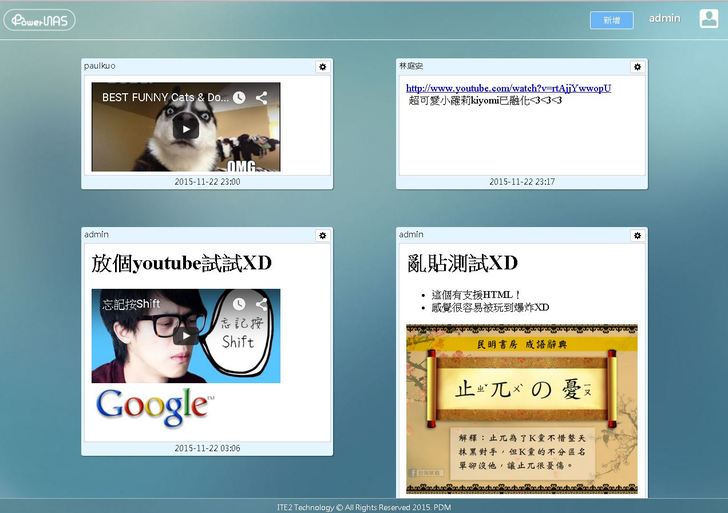728x513 pixels.
Task: Open gear settings on 林庭安's post
Action: point(637,67)
